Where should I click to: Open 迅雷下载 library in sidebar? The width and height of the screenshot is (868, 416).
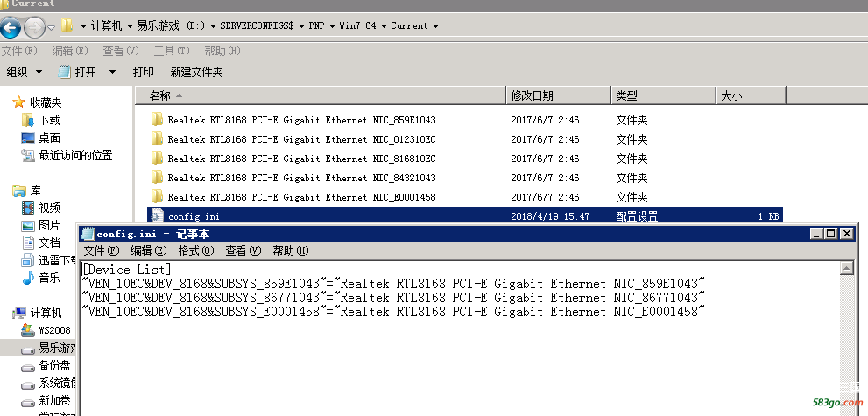pyautogui.click(x=57, y=261)
